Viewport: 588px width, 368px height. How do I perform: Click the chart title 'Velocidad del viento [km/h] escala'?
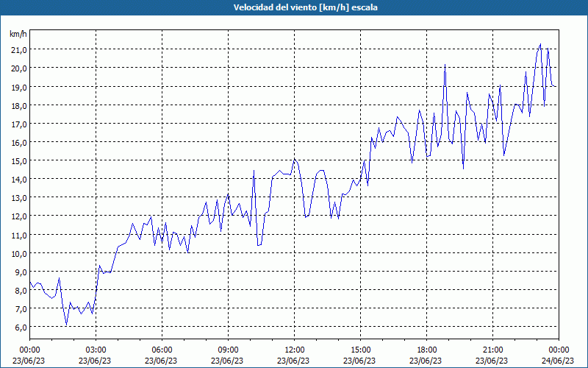(305, 7)
